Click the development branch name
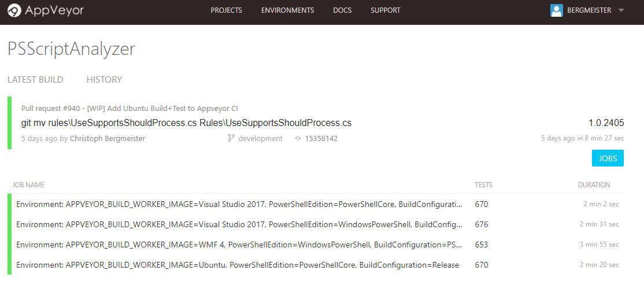The width and height of the screenshot is (644, 285). [x=260, y=139]
